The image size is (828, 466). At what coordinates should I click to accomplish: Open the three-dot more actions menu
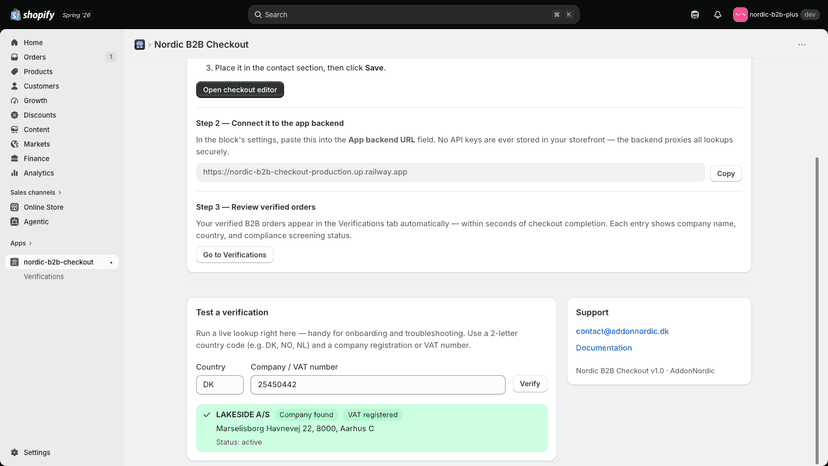[802, 45]
